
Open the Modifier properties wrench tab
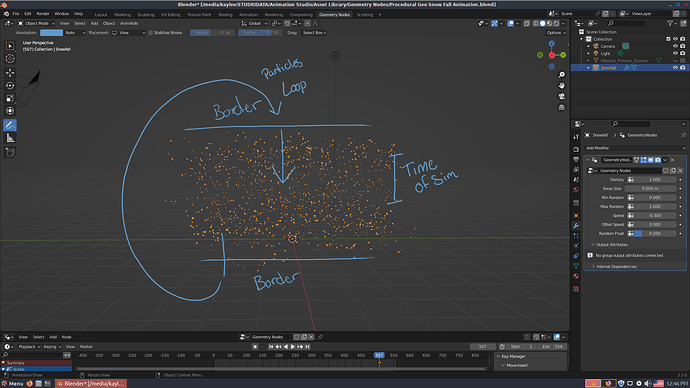click(576, 226)
